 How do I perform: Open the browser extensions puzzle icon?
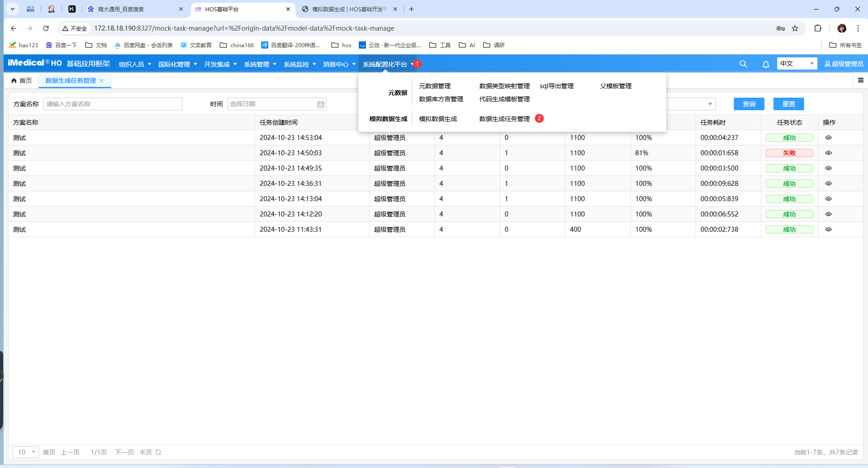click(818, 28)
